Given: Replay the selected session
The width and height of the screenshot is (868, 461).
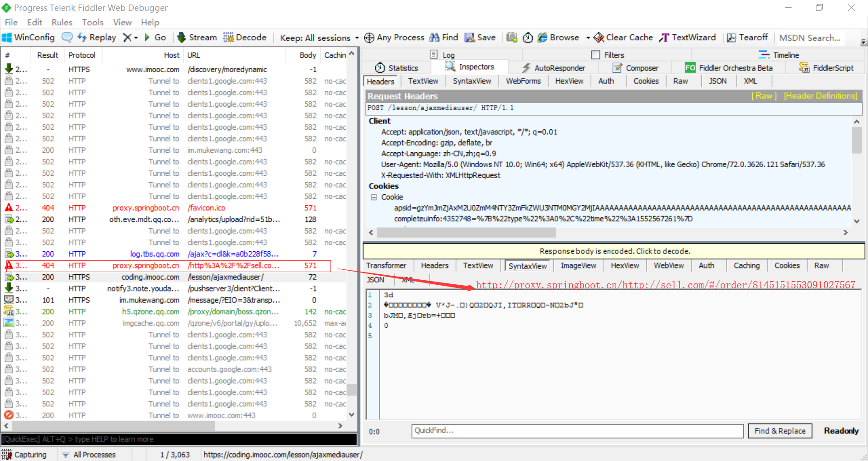Looking at the screenshot, I should pos(97,38).
